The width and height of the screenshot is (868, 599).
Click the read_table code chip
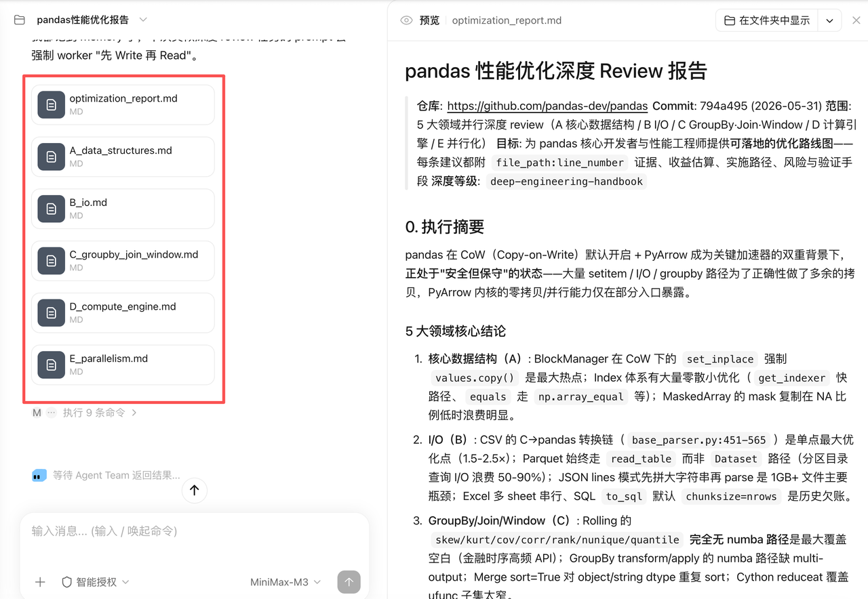point(641,459)
